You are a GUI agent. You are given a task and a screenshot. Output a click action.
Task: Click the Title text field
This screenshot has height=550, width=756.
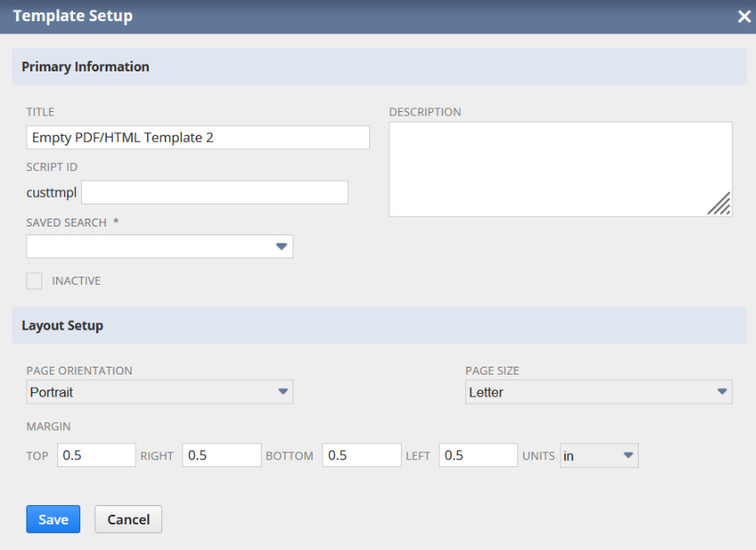click(197, 137)
